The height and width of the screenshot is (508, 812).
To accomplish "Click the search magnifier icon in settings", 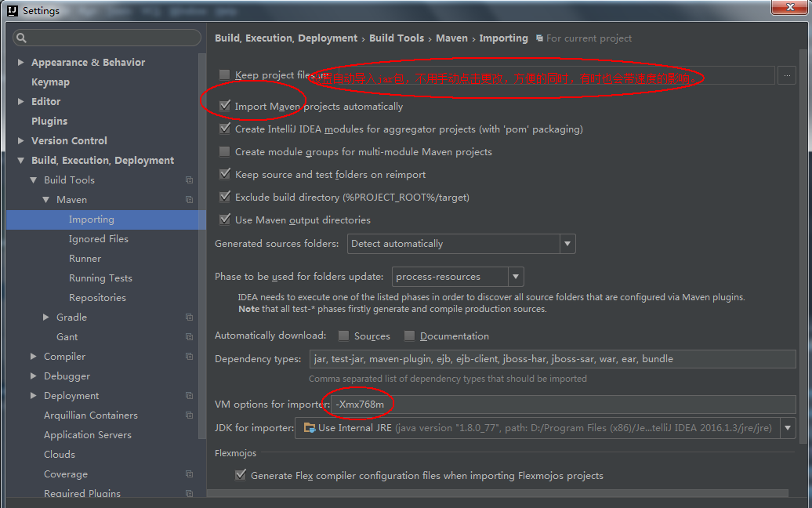I will coord(21,38).
